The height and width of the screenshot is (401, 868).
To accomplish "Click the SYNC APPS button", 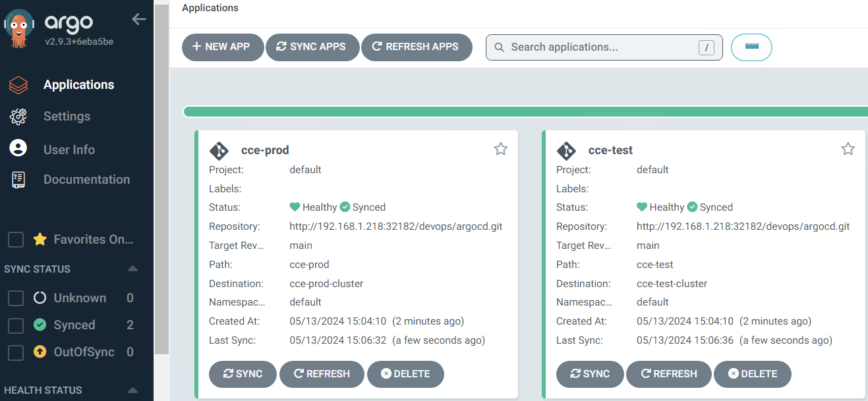I will 313,47.
